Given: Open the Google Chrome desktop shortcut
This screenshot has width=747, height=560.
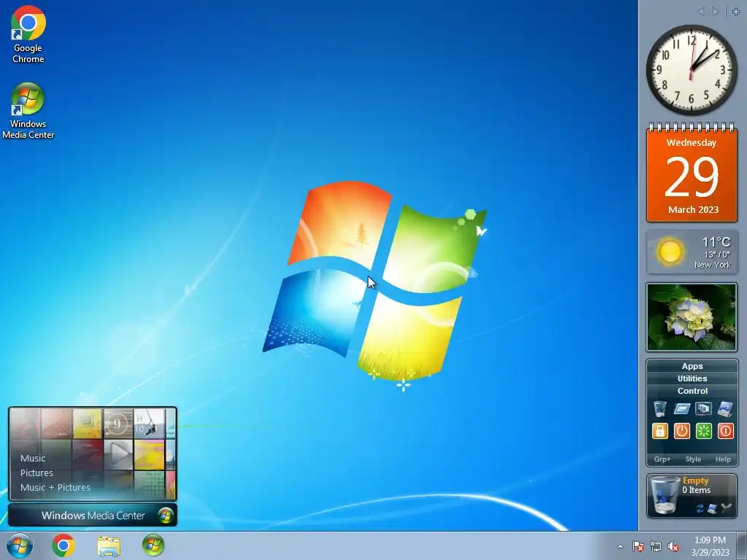Looking at the screenshot, I should point(28,34).
